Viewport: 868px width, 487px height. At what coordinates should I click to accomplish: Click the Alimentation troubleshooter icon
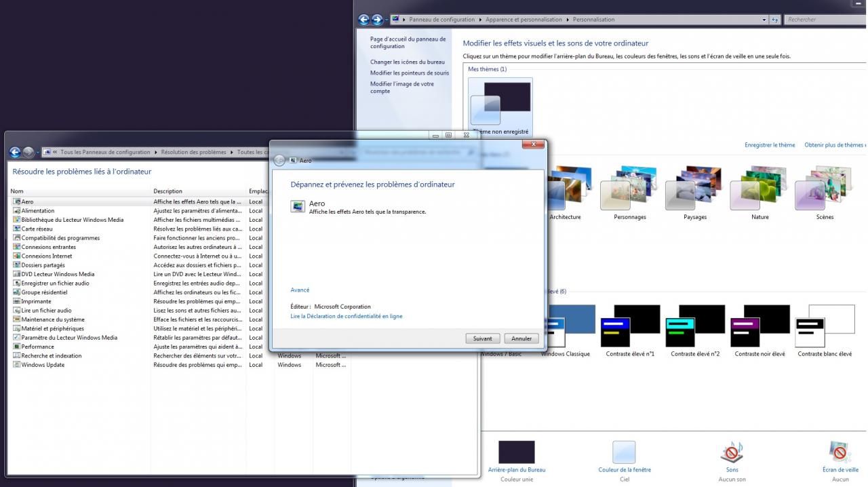coord(16,211)
